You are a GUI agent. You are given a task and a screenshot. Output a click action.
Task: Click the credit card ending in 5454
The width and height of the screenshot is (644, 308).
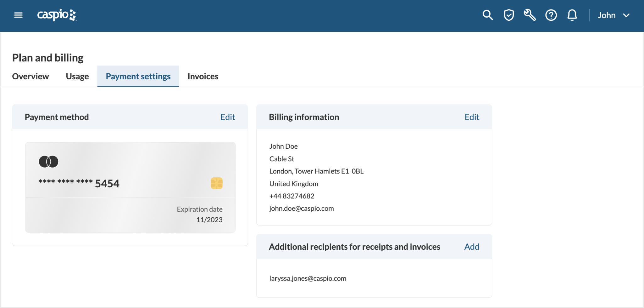coord(79,183)
